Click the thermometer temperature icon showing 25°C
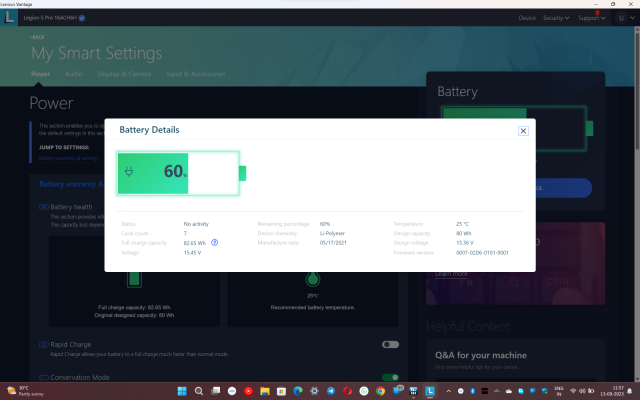Screen dimensions: 640x400 313,280
